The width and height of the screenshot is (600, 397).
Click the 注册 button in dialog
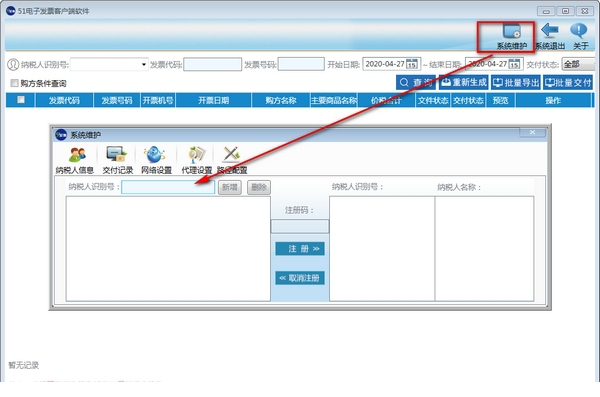pos(300,248)
